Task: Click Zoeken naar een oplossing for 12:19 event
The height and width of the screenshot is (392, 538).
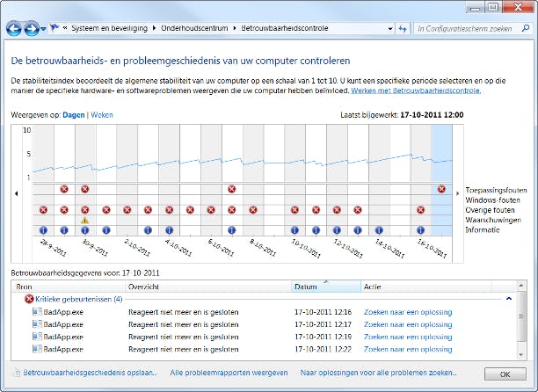Action: pos(408,337)
